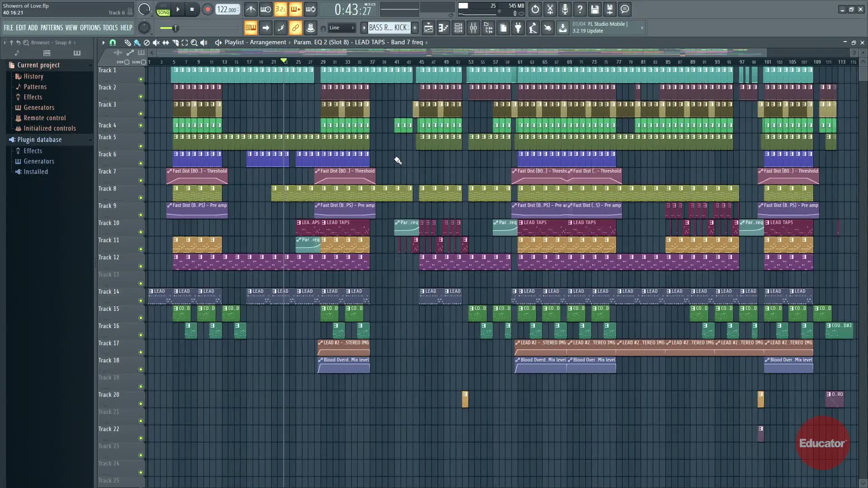This screenshot has width=868, height=488.
Task: Click the main volume slider
Action: coord(175,28)
